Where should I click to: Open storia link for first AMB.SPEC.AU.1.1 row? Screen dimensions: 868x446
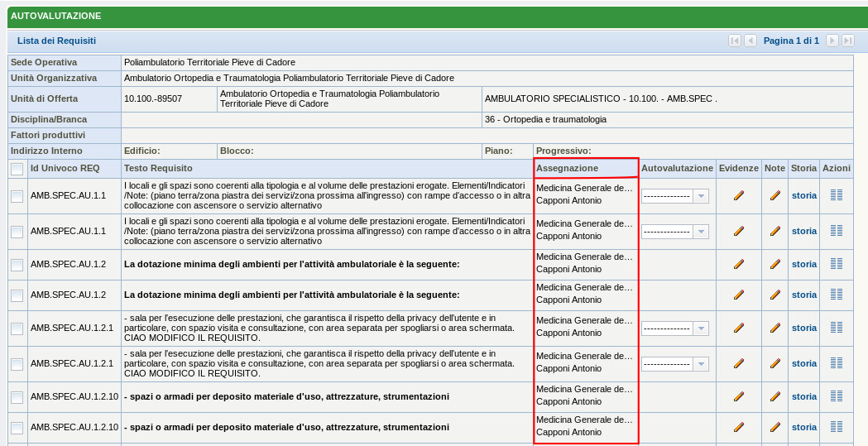[803, 196]
